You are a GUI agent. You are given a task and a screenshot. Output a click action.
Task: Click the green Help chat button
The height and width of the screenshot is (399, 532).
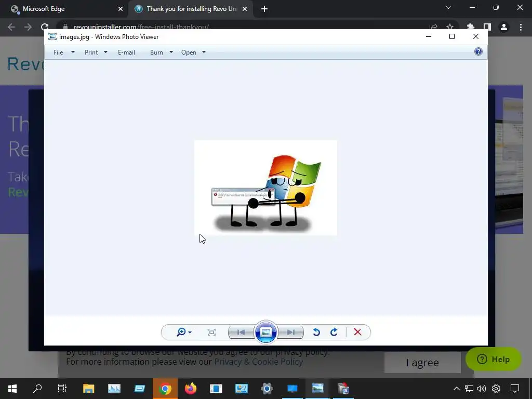point(494,360)
